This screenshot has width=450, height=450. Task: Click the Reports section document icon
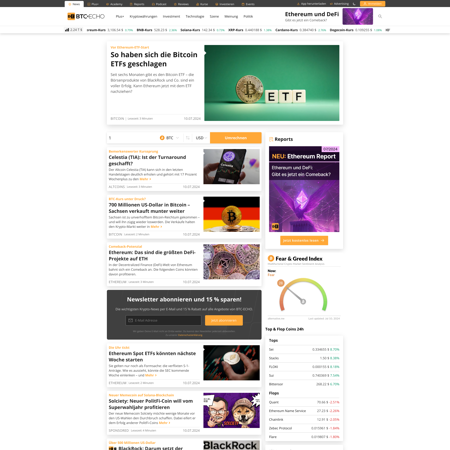(271, 139)
